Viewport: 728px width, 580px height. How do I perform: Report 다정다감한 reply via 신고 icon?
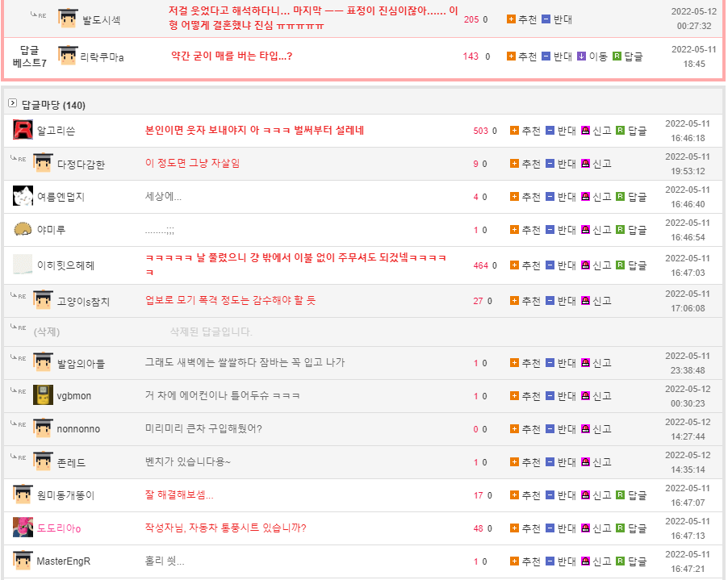pos(585,163)
